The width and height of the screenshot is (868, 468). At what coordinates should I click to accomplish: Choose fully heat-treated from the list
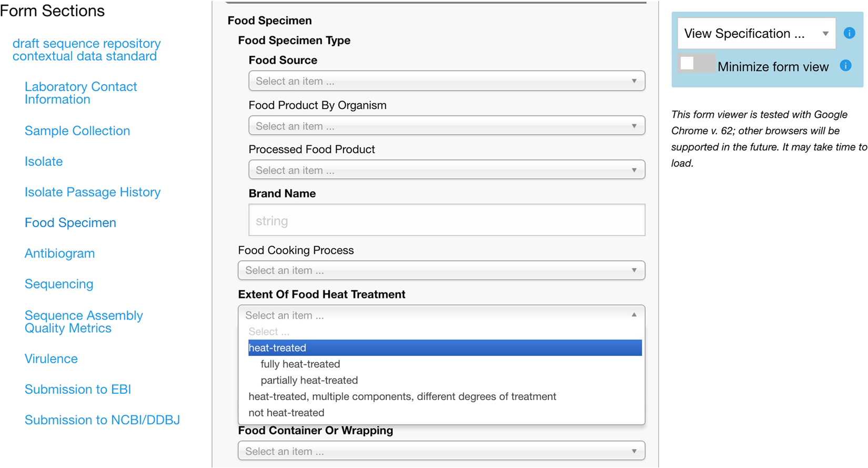[x=300, y=364]
